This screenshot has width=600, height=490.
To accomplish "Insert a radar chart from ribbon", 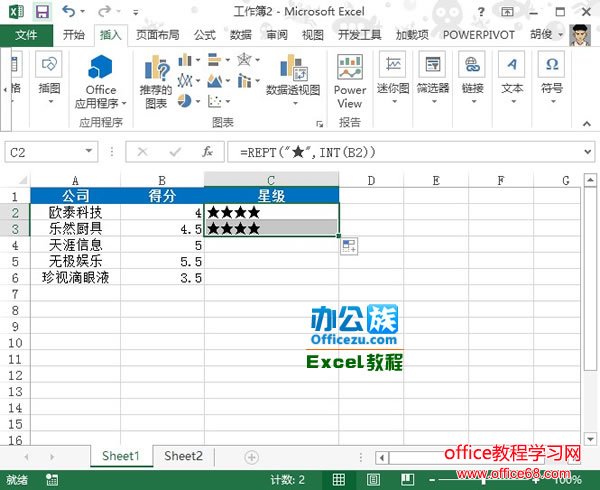I will (244, 60).
